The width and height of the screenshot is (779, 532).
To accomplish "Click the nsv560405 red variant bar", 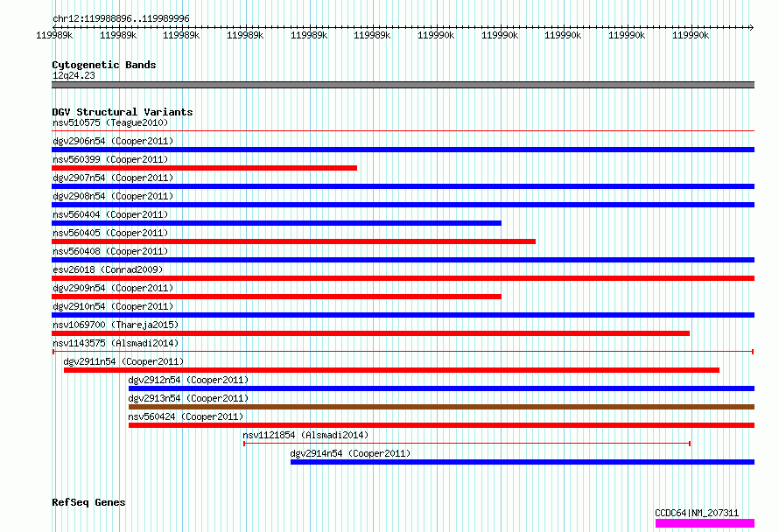I will (x=293, y=241).
